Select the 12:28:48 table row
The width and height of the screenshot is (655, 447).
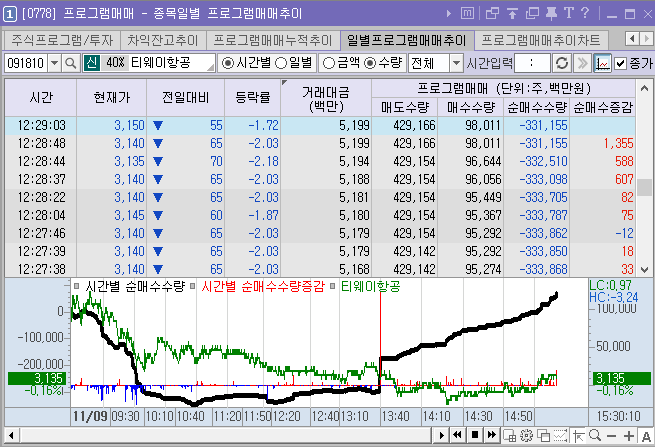coord(320,143)
